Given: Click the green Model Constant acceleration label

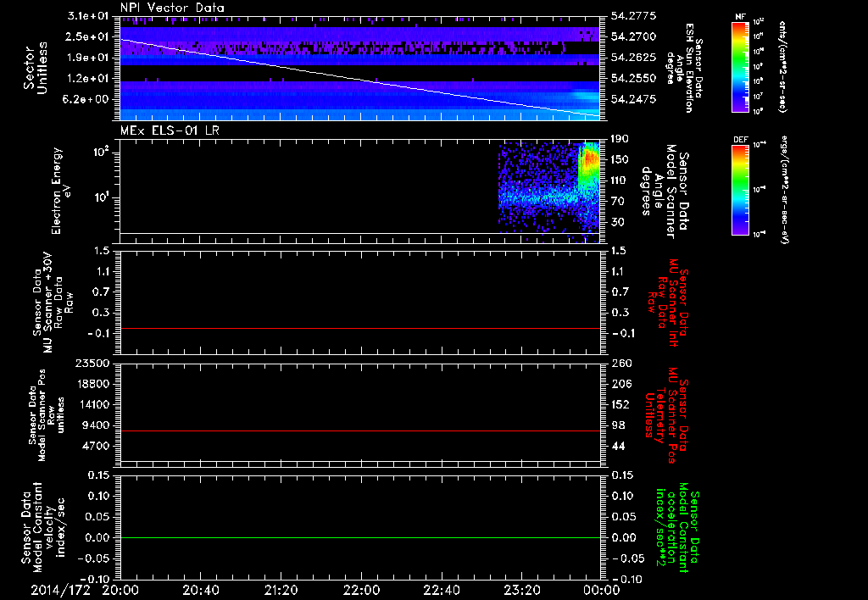Looking at the screenshot, I should pos(676,527).
